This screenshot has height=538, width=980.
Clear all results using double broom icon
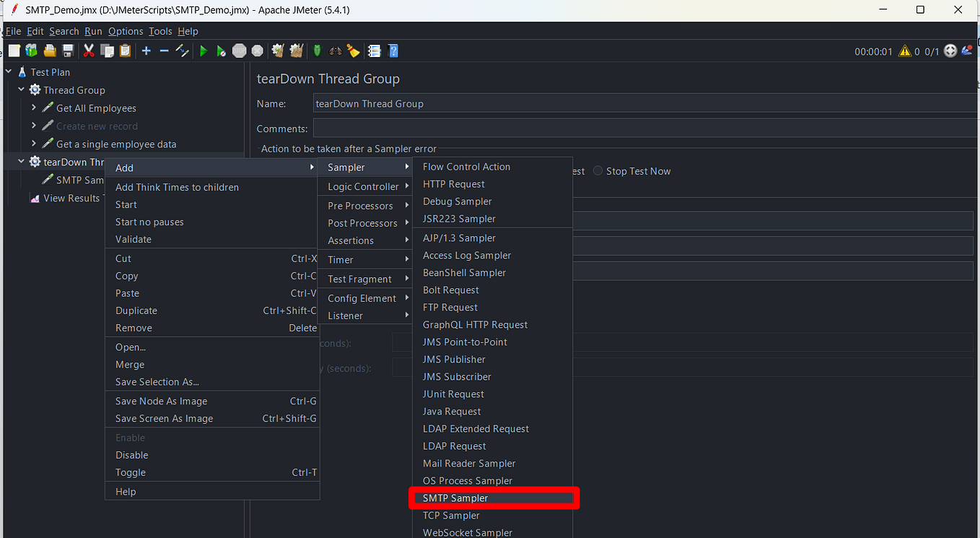[296, 51]
